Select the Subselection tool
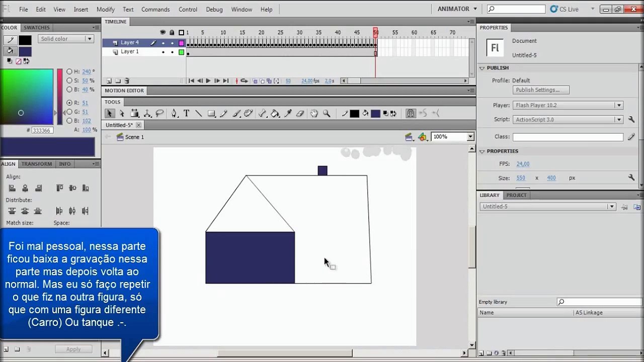This screenshot has width=644, height=362. [x=122, y=114]
